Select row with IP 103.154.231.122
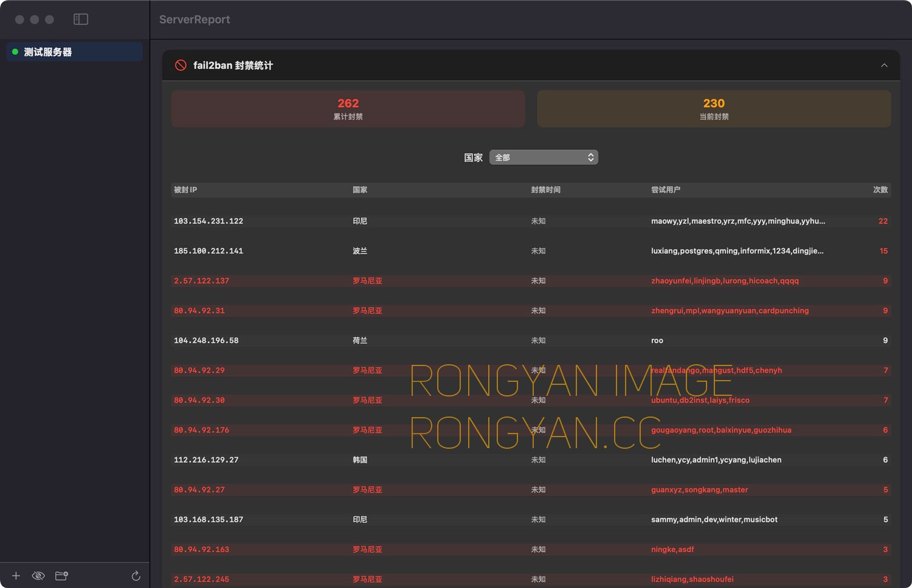The image size is (912, 588). coord(531,221)
